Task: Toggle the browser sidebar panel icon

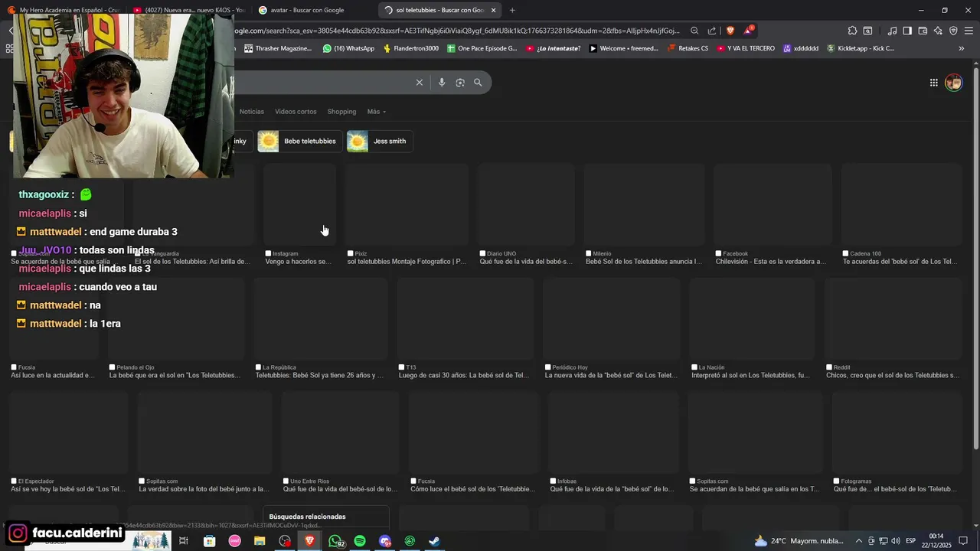Action: click(x=907, y=31)
